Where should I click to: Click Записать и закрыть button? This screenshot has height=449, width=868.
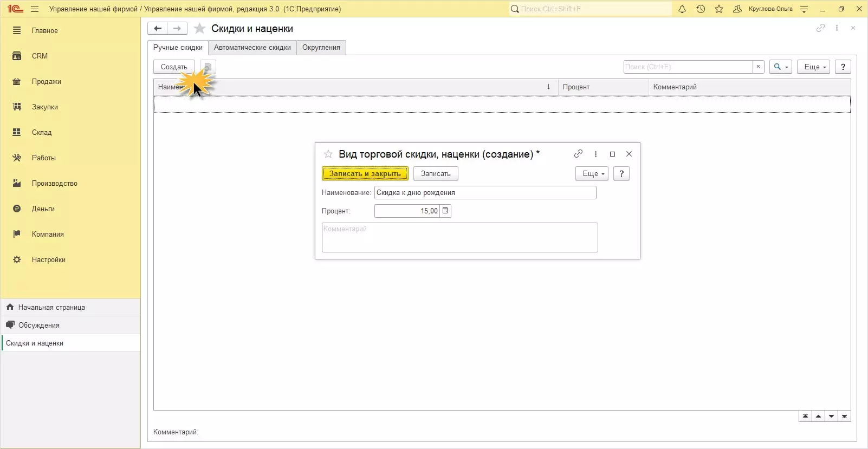[365, 173]
